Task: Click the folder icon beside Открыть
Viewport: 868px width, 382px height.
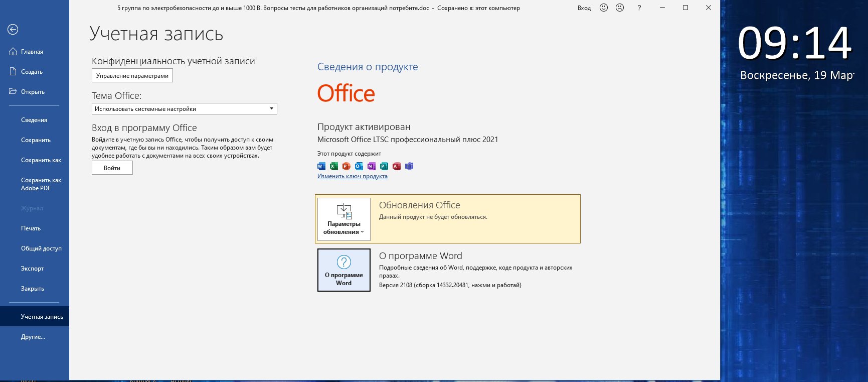Action: coord(13,91)
